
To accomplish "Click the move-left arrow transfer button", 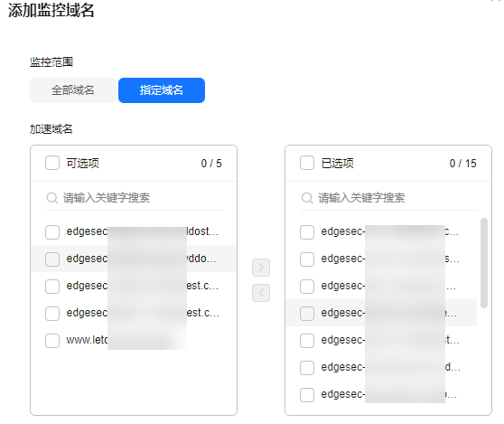I will pos(261,293).
